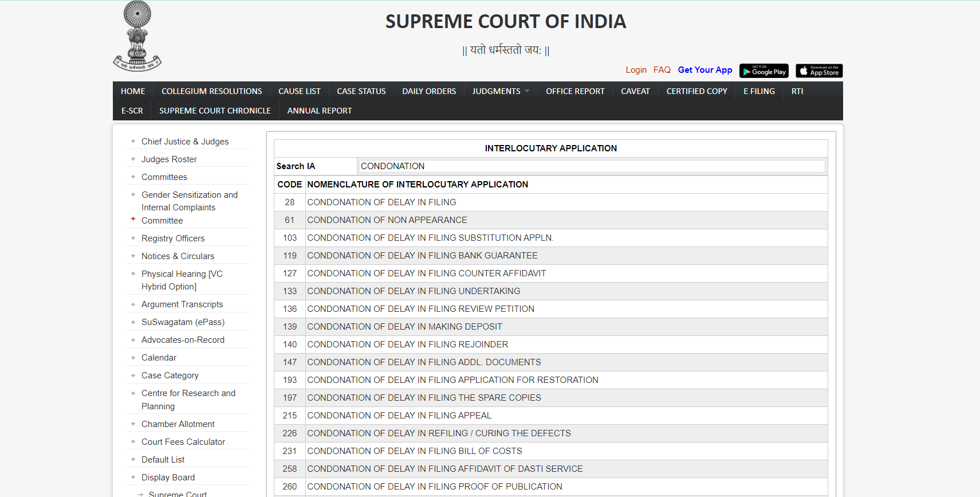Click the Search IA input field

[x=592, y=166]
